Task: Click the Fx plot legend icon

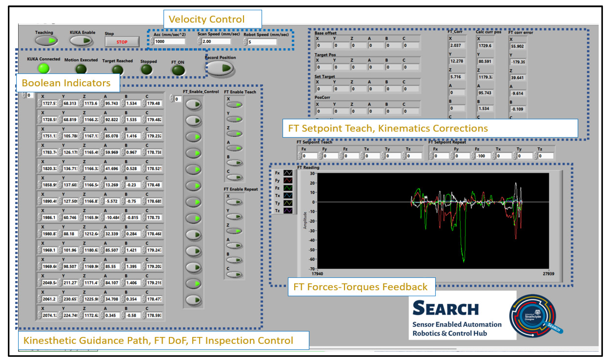Action: 288,173
